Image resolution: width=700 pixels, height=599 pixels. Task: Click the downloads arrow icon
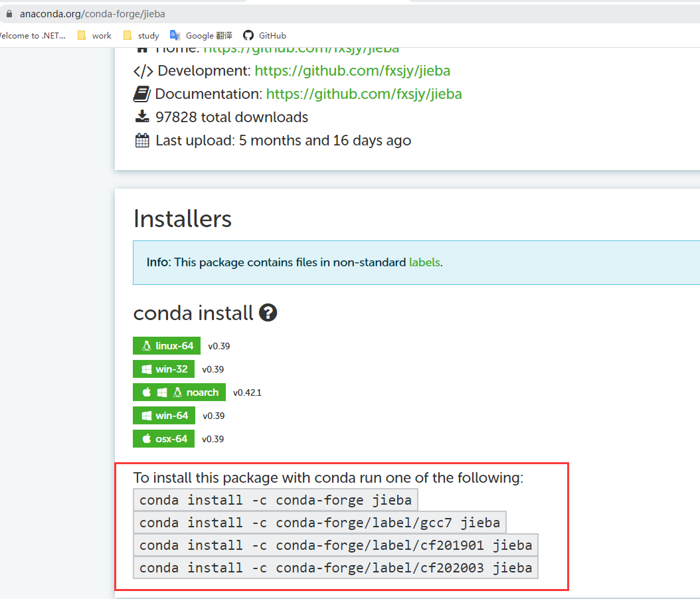click(141, 116)
